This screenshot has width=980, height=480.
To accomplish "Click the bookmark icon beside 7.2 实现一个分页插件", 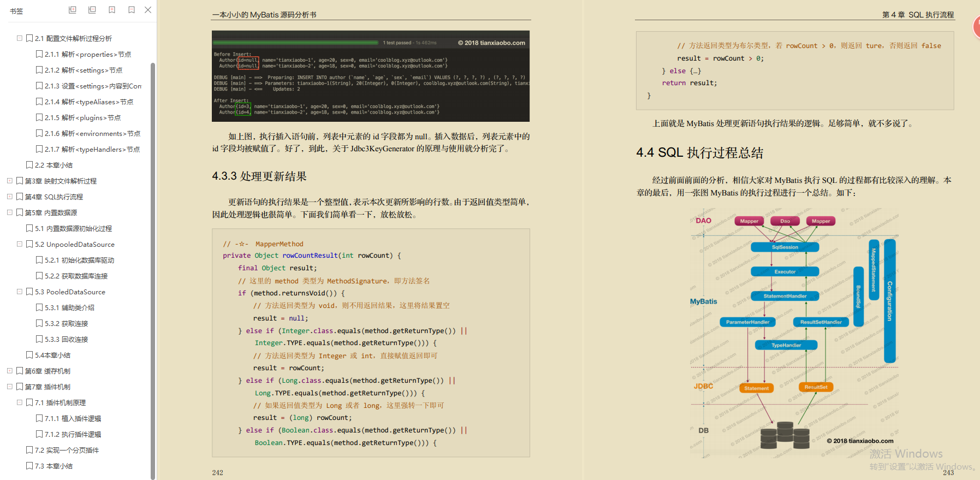I will (x=29, y=450).
